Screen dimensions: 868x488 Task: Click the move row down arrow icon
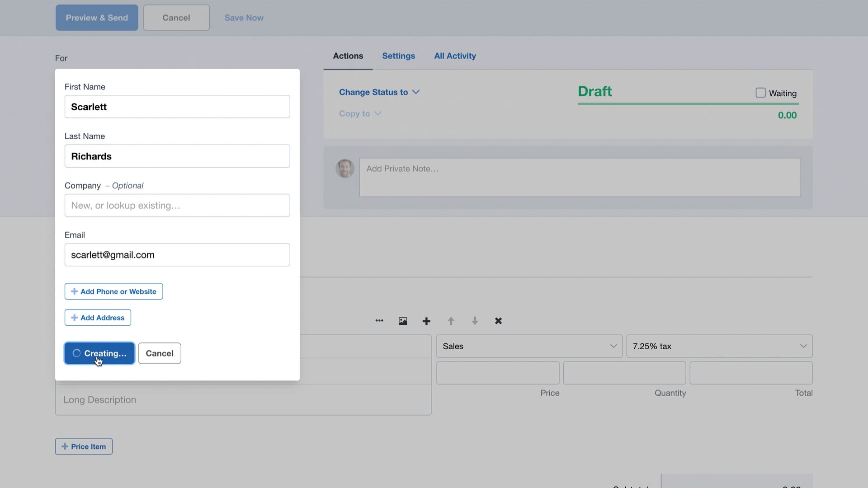tap(475, 321)
